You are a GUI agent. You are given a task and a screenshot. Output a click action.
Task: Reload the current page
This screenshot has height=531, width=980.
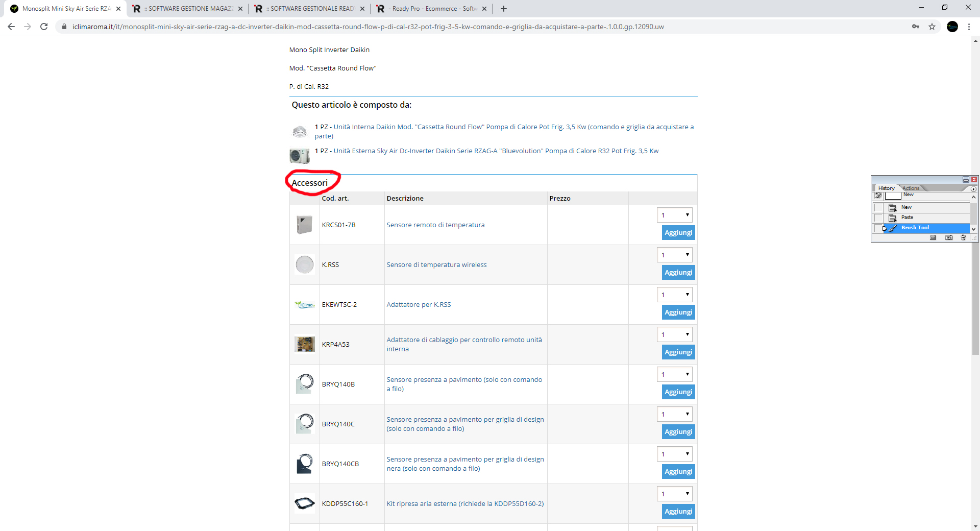click(44, 27)
